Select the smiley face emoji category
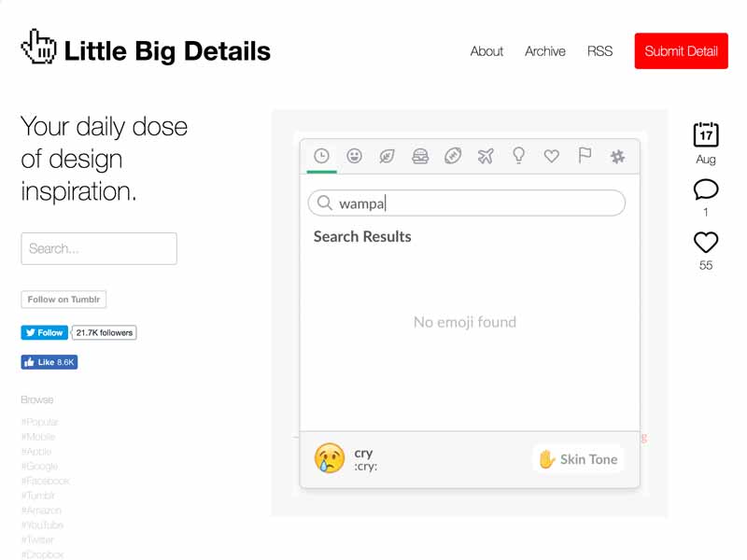The height and width of the screenshot is (560, 747). coord(354,156)
